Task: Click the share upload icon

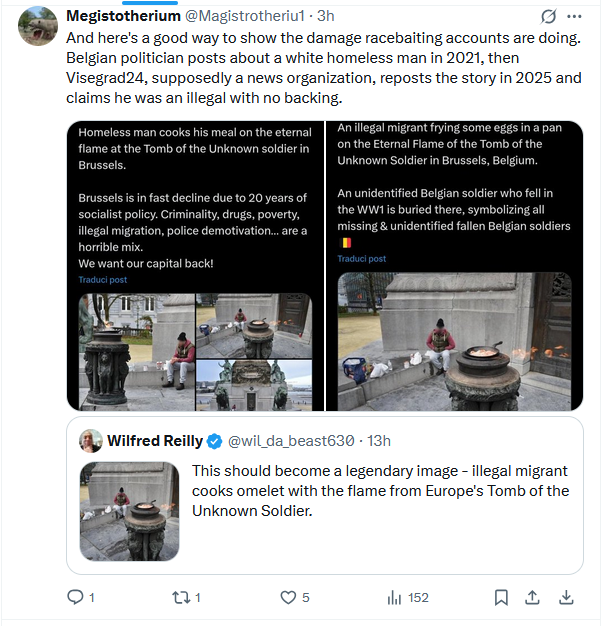Action: click(533, 597)
